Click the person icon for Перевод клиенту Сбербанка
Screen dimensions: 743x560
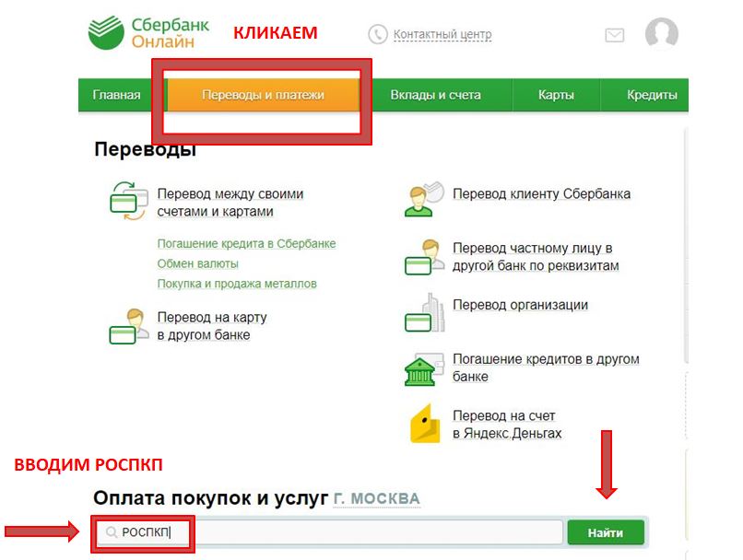[424, 199]
